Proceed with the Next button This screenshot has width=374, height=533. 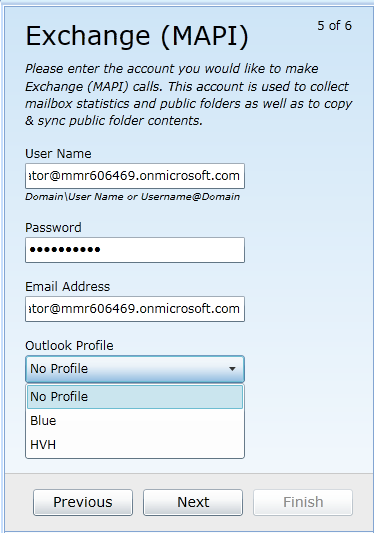[x=193, y=502]
